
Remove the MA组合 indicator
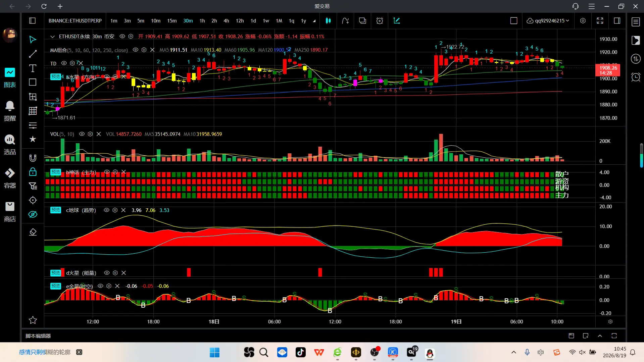[152, 50]
